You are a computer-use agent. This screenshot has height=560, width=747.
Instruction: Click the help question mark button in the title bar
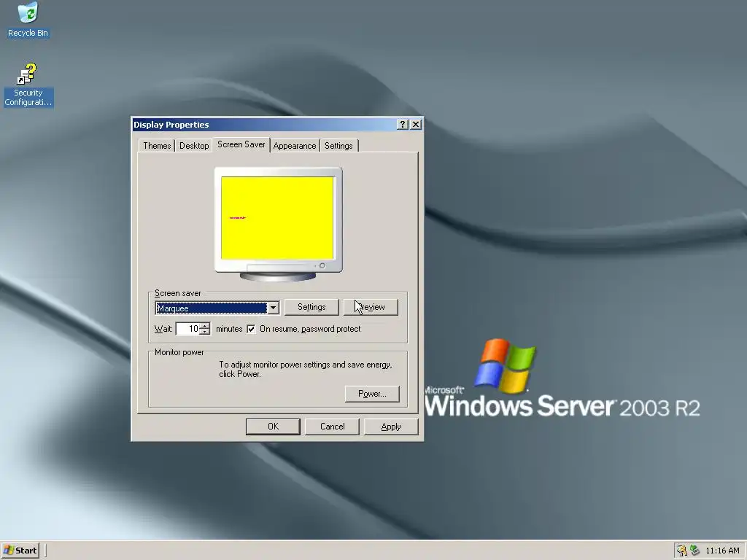click(x=403, y=124)
